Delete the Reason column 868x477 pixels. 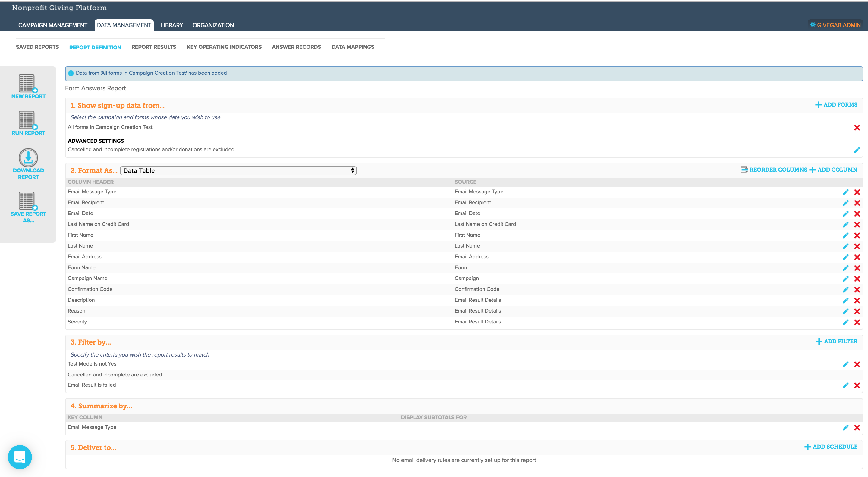pyautogui.click(x=857, y=311)
